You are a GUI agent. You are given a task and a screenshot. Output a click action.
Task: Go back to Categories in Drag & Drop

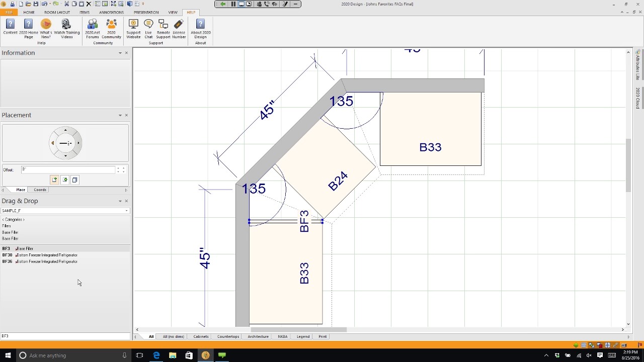tap(13, 220)
